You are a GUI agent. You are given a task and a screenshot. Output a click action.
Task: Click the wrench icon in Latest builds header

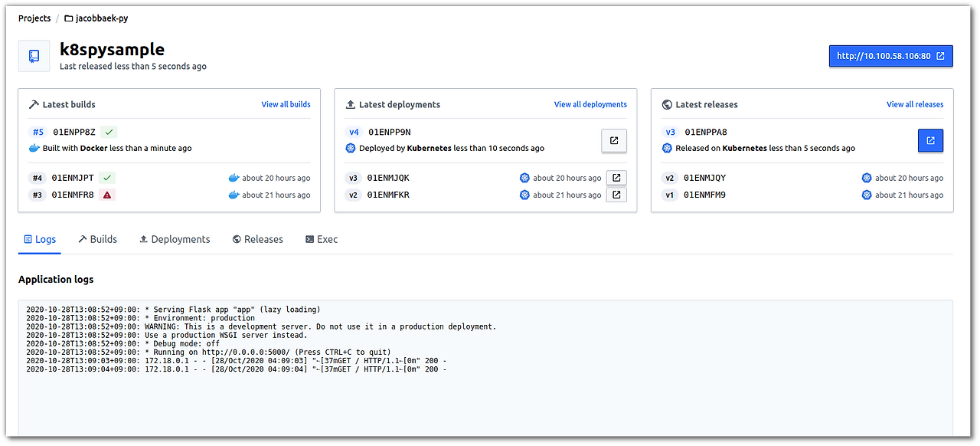[x=35, y=104]
